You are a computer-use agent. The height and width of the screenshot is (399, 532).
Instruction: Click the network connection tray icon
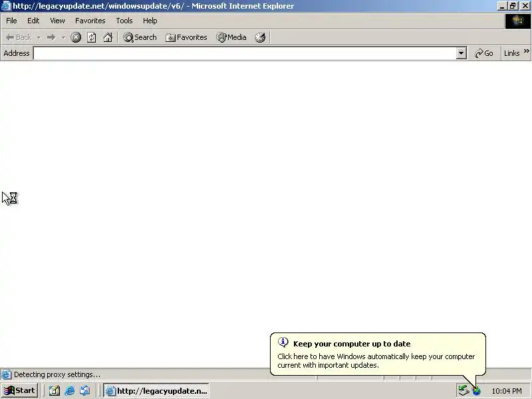(464, 390)
